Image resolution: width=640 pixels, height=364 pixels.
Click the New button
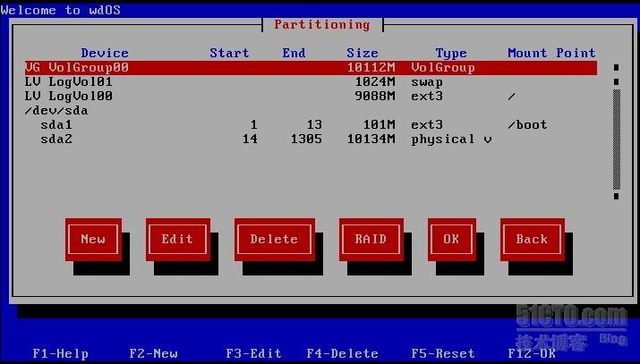(93, 240)
